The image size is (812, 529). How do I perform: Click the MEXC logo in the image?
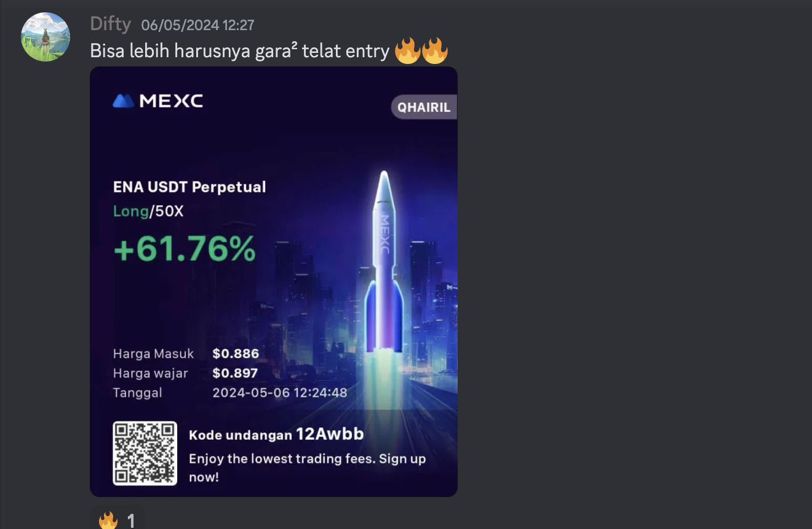coord(158,101)
